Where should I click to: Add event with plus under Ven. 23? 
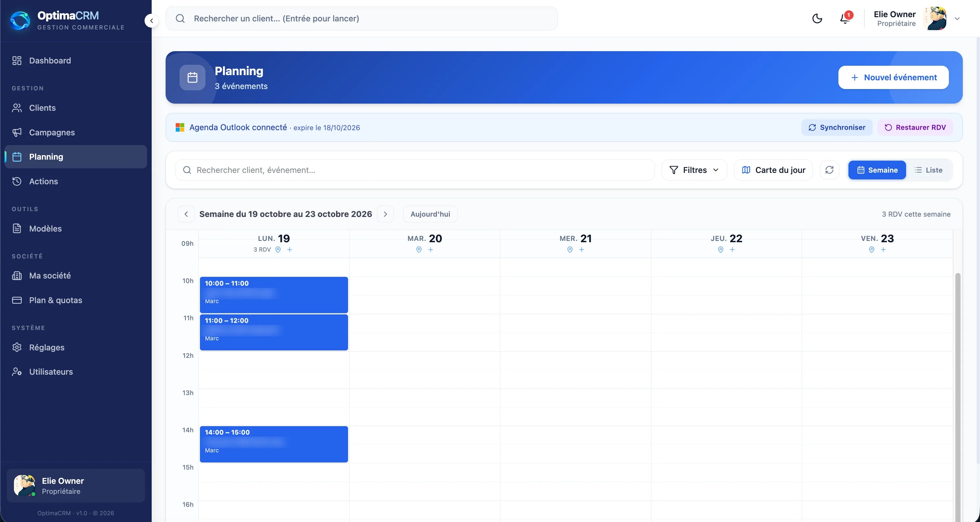[x=883, y=250]
